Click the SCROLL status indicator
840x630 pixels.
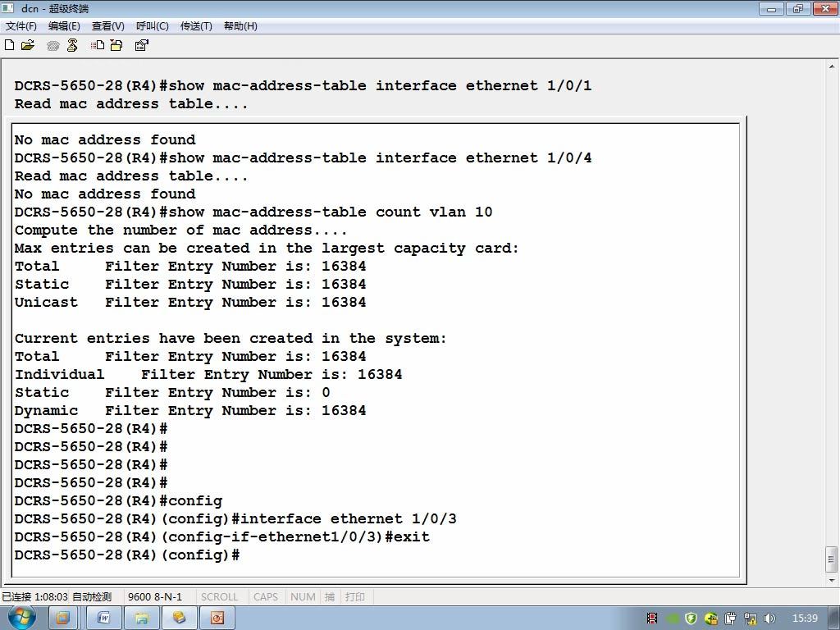point(219,597)
